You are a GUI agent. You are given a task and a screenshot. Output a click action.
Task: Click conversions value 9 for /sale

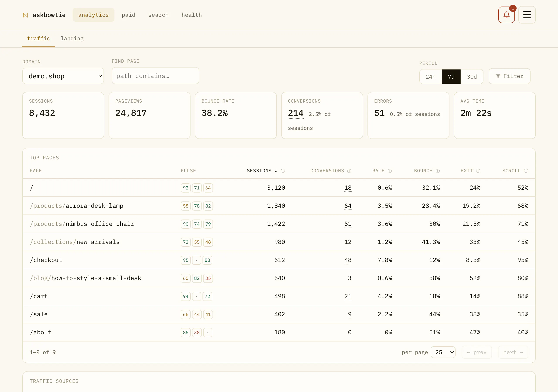pyautogui.click(x=349, y=314)
